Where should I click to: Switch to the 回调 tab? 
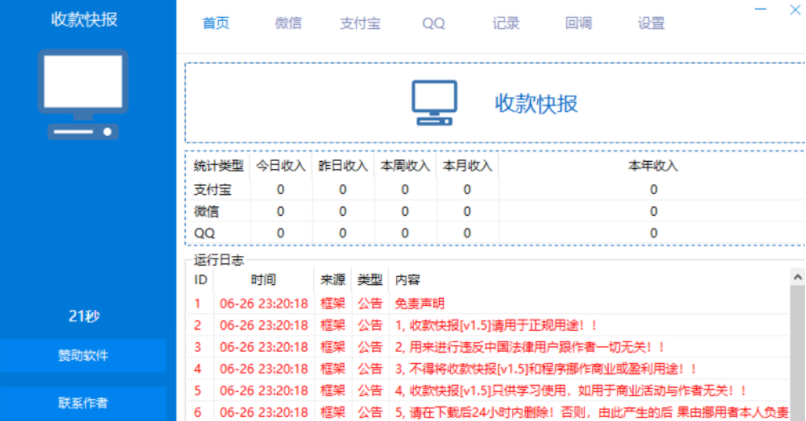pyautogui.click(x=578, y=23)
